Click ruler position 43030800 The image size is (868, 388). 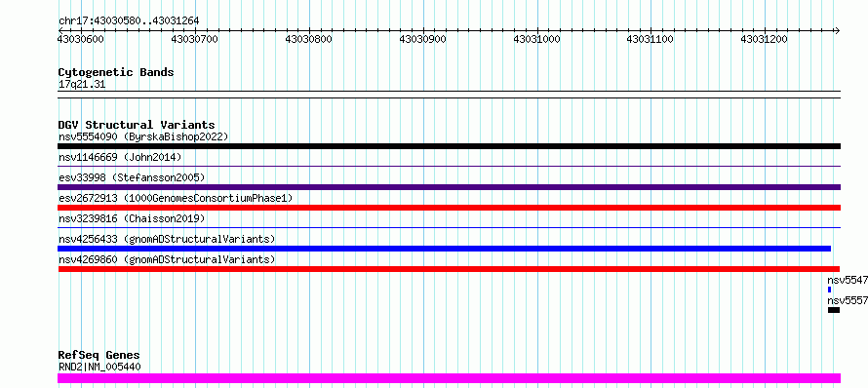[309, 39]
